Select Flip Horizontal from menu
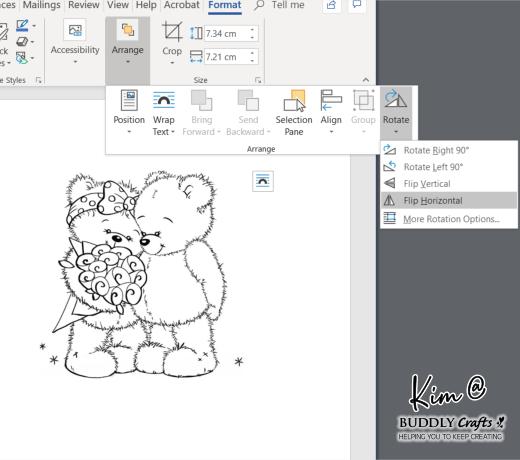520x460 pixels. point(449,201)
